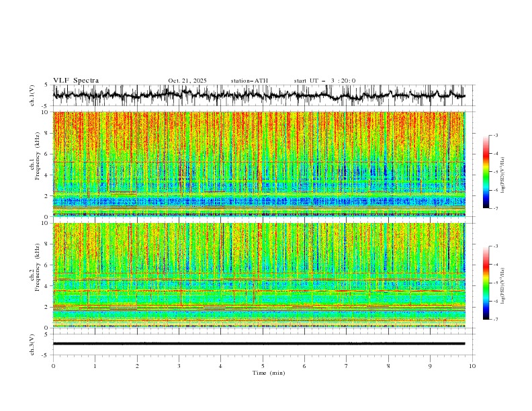532x411 pixels.
Task: Click the "ch.1(V)" waveform axis label
Action: point(32,95)
